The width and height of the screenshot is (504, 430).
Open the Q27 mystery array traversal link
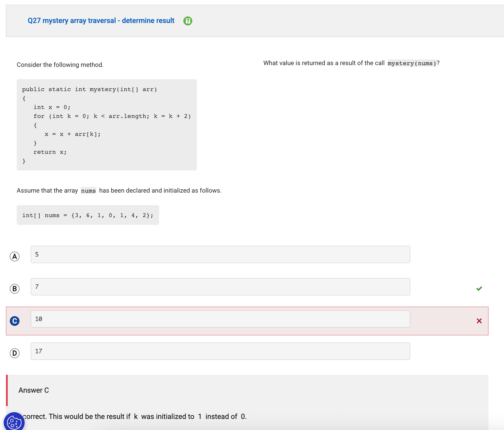click(101, 21)
